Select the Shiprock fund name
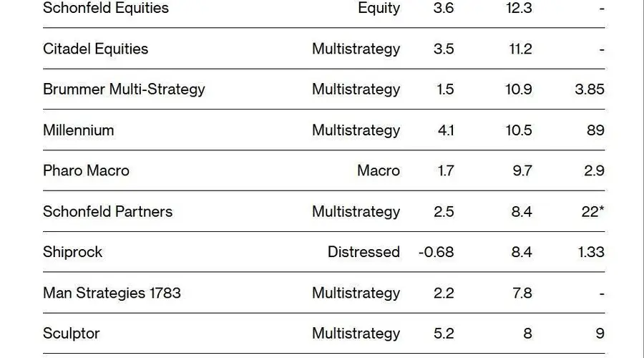Screen dimensions: 644x358 click(72, 252)
